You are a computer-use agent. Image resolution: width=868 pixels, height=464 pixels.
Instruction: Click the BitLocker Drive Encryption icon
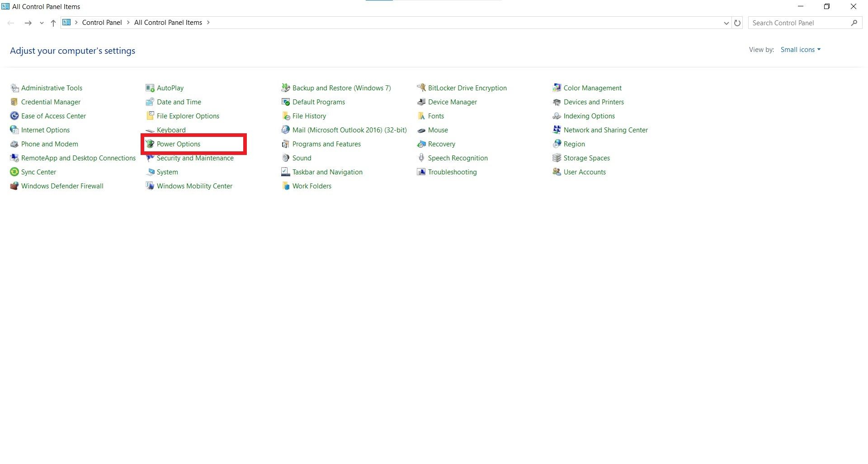point(421,88)
